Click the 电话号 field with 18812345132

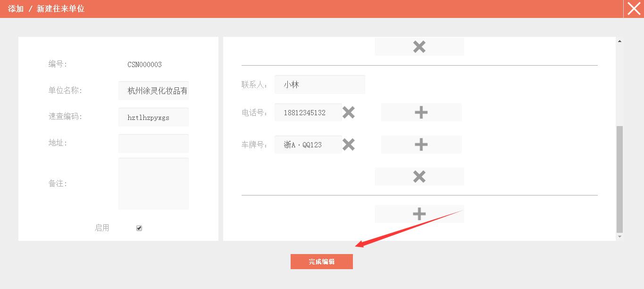(308, 112)
